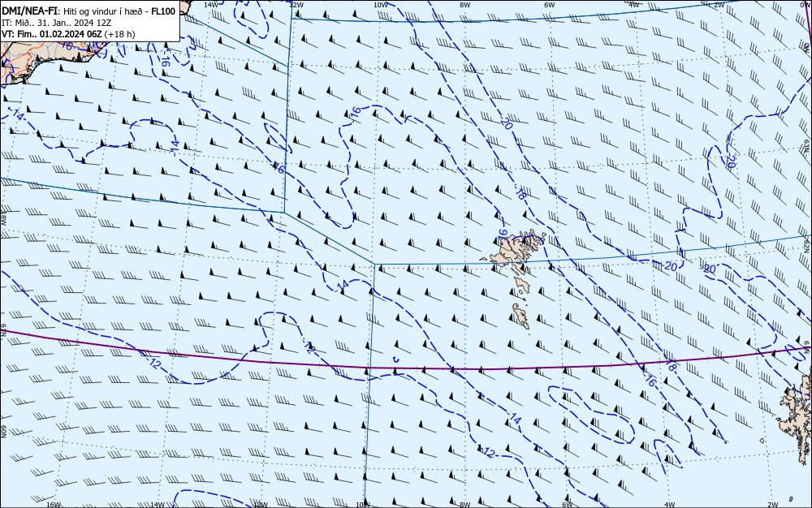Viewport: 812px width, 508px height.
Task: Click the '12W' longitude label on top edge
Action: point(296,5)
